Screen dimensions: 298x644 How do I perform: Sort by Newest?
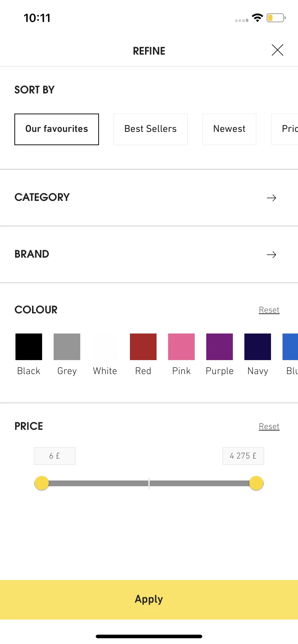tap(229, 129)
